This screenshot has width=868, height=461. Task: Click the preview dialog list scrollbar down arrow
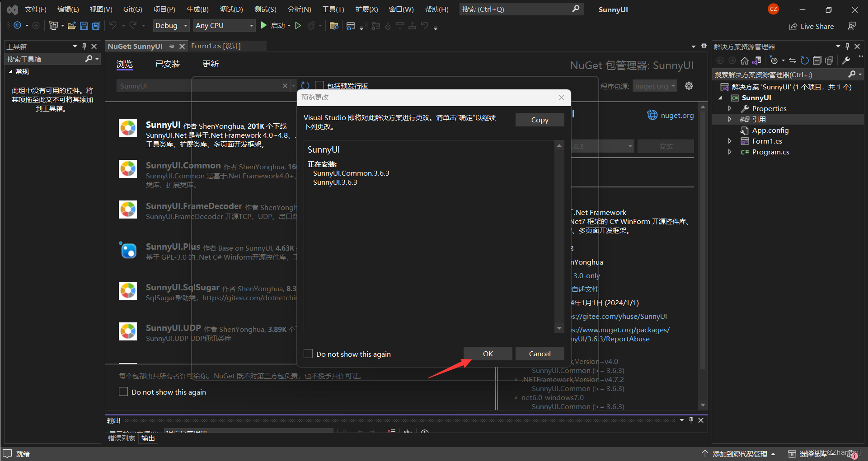point(559,328)
